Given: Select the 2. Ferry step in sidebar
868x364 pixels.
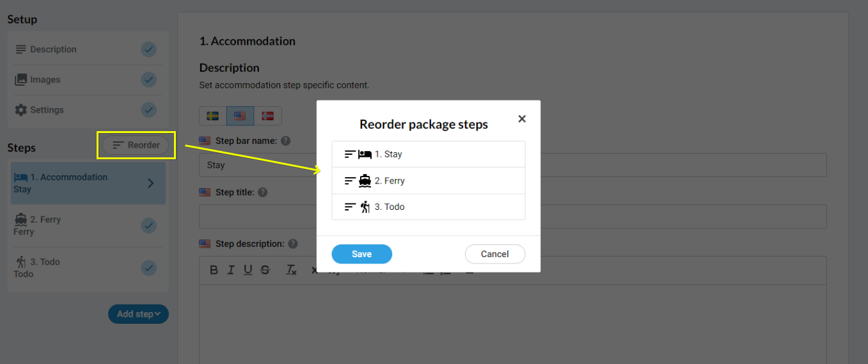Looking at the screenshot, I should 88,225.
